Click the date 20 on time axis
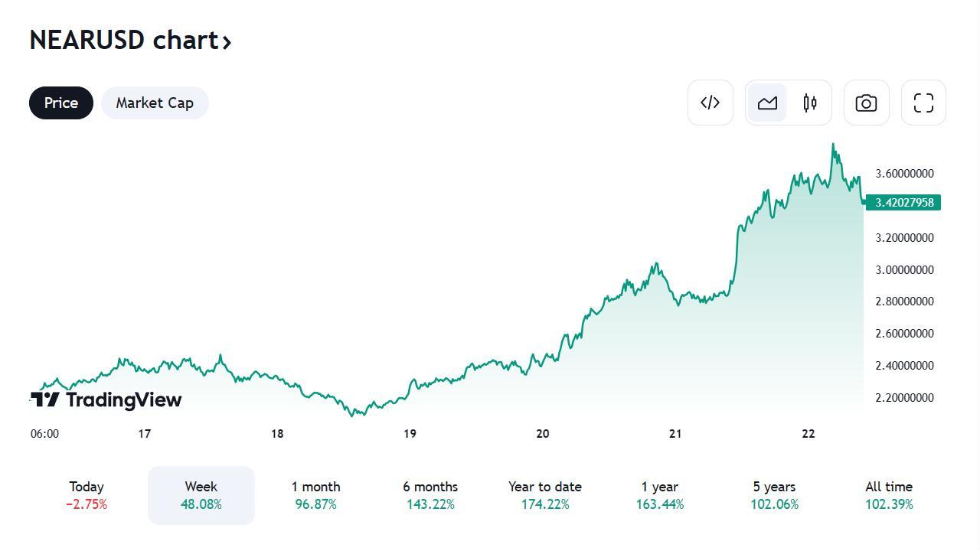Image resolution: width=980 pixels, height=551 pixels. [x=543, y=434]
